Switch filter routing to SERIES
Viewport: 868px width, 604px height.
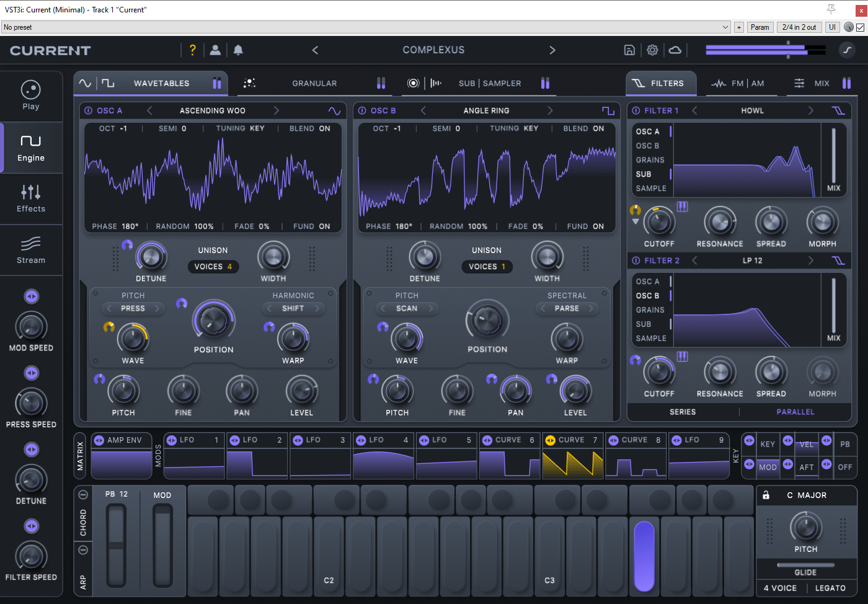[x=684, y=411]
